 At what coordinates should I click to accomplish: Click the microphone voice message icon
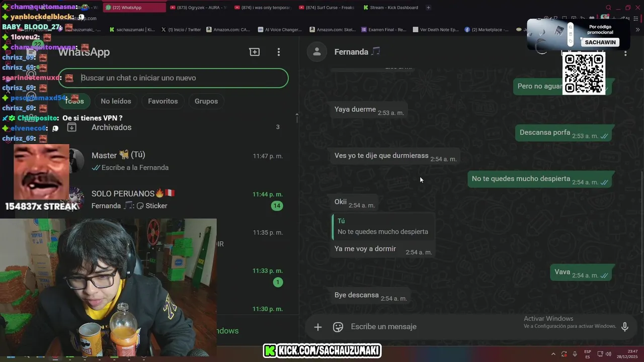pos(625,327)
